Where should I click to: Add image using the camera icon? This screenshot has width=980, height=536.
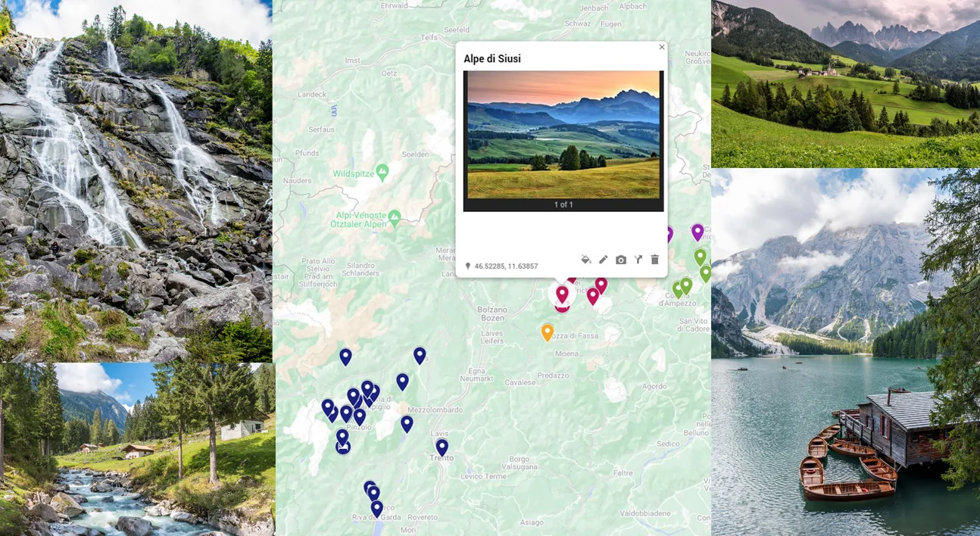[x=621, y=260]
